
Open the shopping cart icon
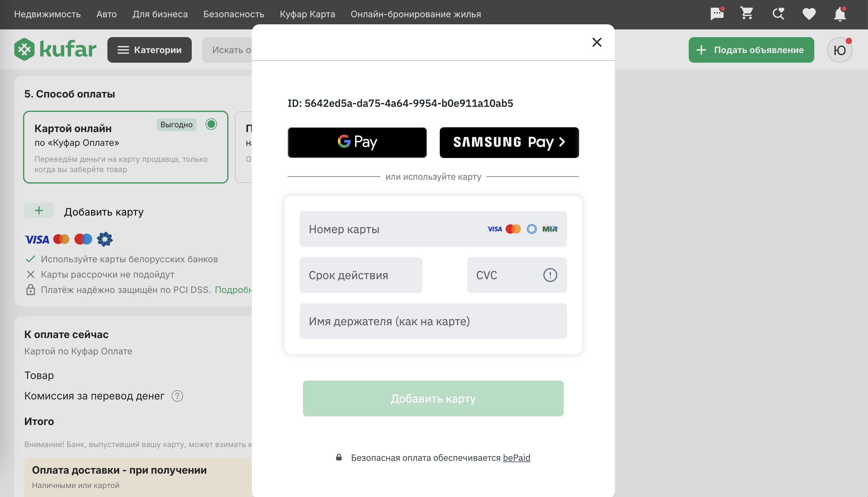pyautogui.click(x=747, y=14)
